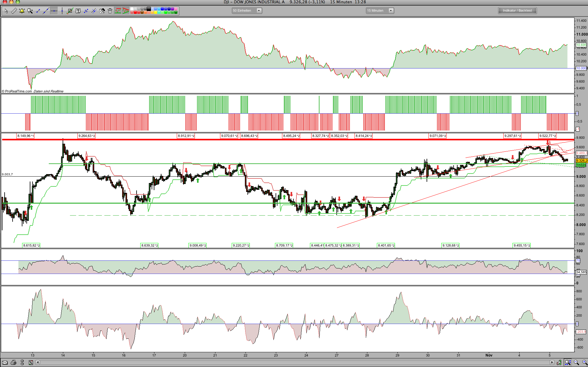Viewport: 588px width, 367px height.
Task: Click the '34,585' oscillator value tag
Action: click(581, 272)
